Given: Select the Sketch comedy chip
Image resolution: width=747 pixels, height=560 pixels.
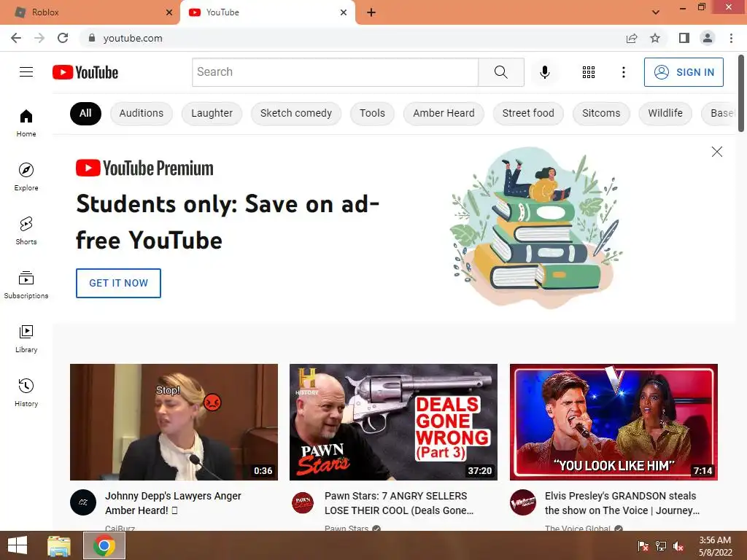Looking at the screenshot, I should pyautogui.click(x=296, y=113).
